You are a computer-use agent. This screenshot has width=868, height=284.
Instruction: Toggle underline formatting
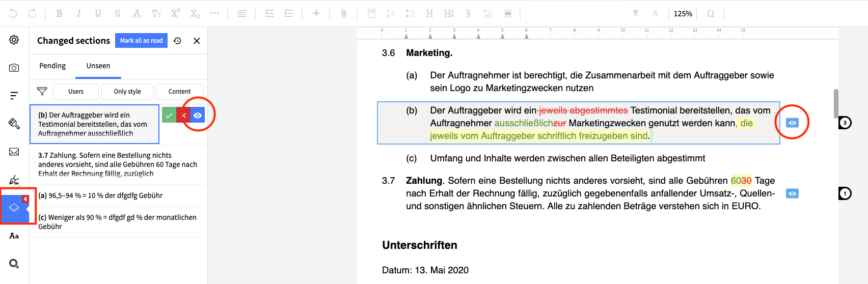point(98,13)
